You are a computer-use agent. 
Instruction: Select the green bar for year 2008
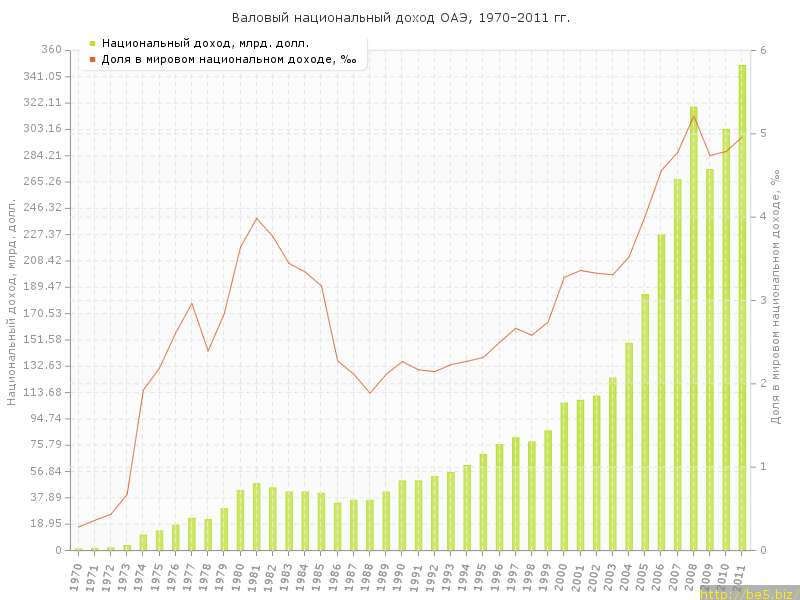tap(693, 328)
